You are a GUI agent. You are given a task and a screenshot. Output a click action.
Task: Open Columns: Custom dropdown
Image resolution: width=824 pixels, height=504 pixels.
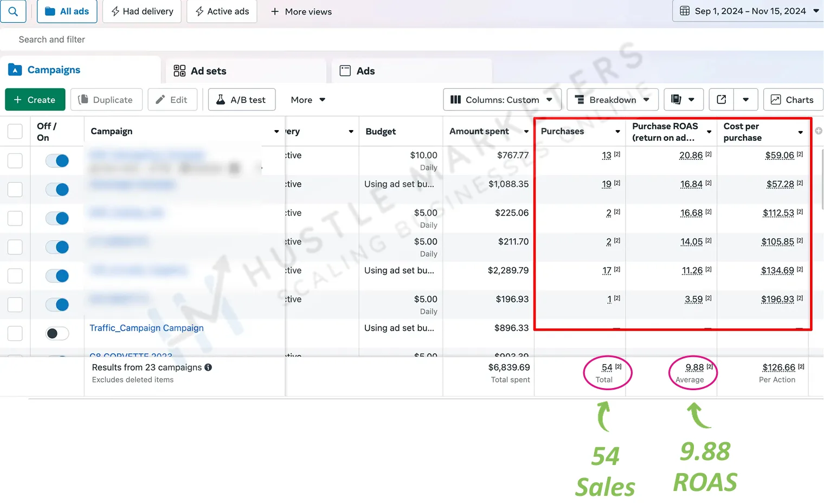[x=502, y=100]
